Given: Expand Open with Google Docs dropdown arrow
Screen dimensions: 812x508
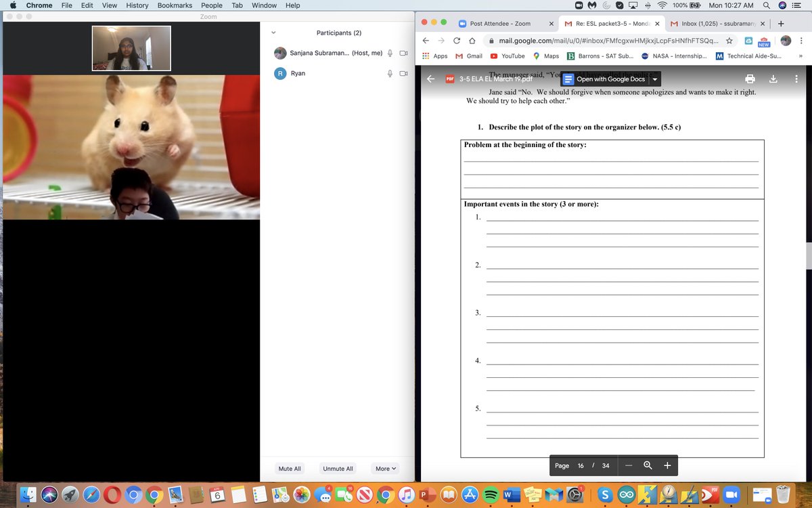Looking at the screenshot, I should 654,79.
